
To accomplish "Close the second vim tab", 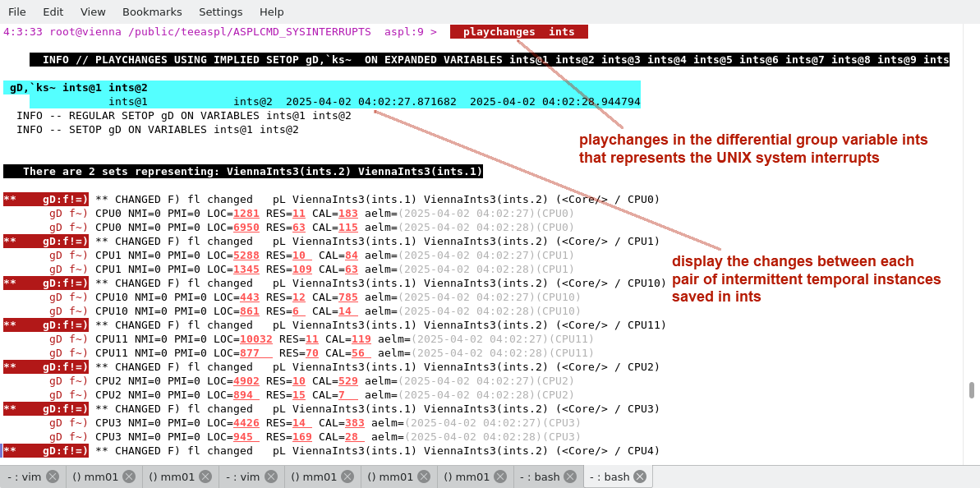I will [x=272, y=476].
